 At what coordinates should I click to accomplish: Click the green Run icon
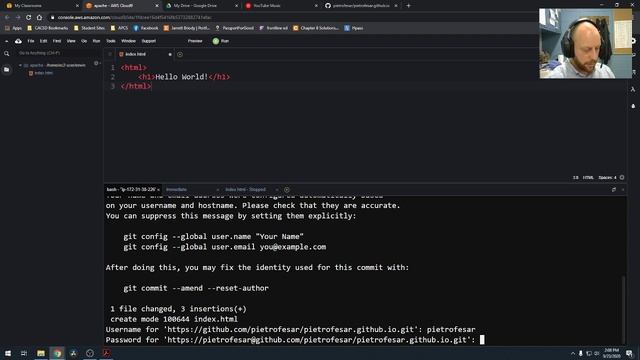(216, 41)
